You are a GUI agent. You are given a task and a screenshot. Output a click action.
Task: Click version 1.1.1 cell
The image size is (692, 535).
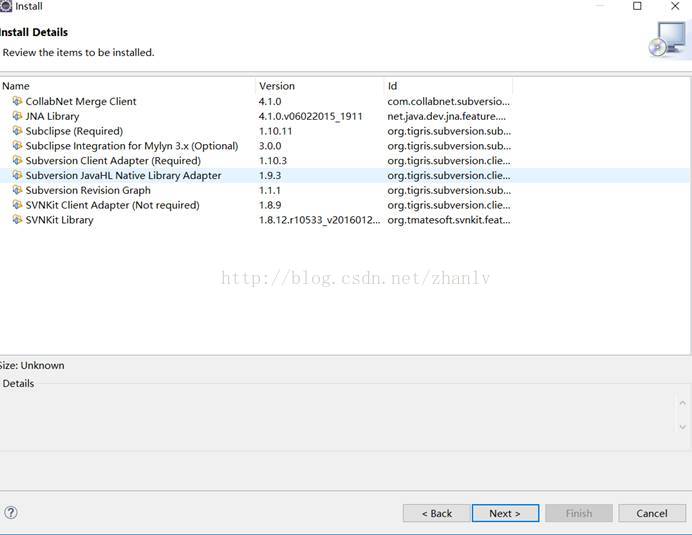click(x=270, y=190)
